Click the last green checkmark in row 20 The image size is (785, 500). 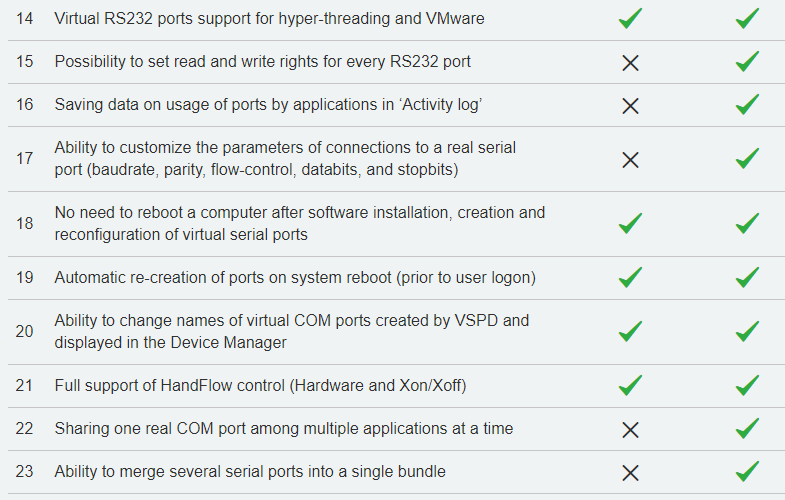(x=747, y=331)
